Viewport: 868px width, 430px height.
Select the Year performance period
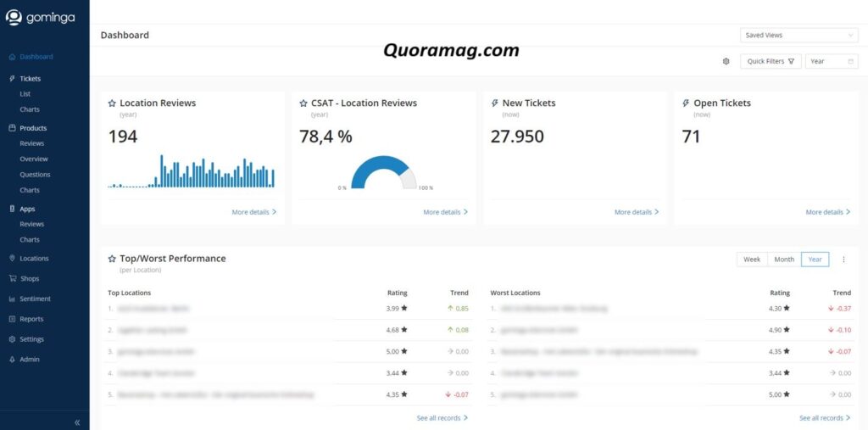coord(815,260)
